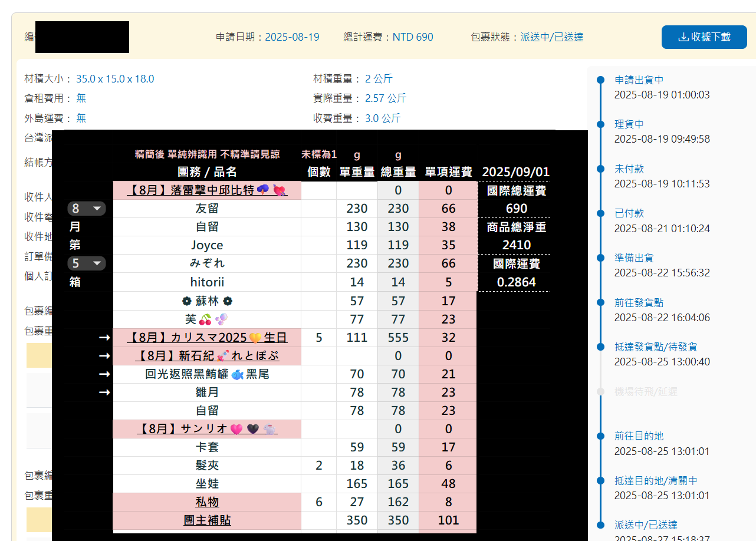Click the 收據下載 receipt download button
The height and width of the screenshot is (541, 756).
pyautogui.click(x=704, y=37)
